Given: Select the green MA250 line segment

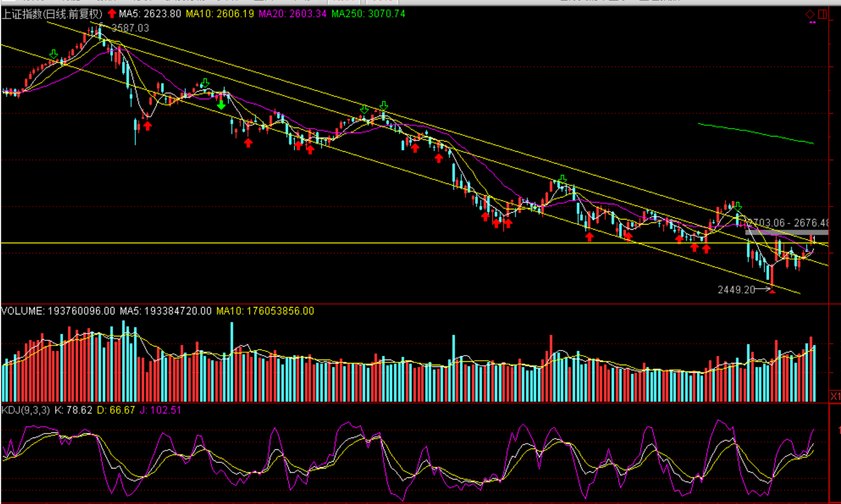Looking at the screenshot, I should [755, 133].
